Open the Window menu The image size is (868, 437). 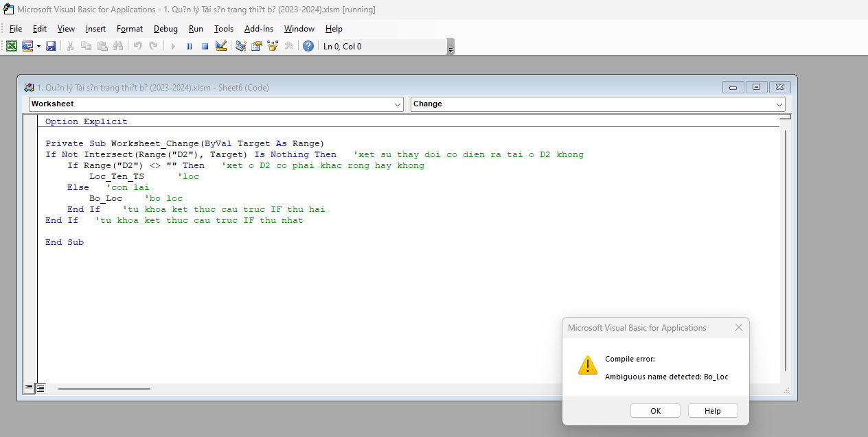tap(299, 29)
